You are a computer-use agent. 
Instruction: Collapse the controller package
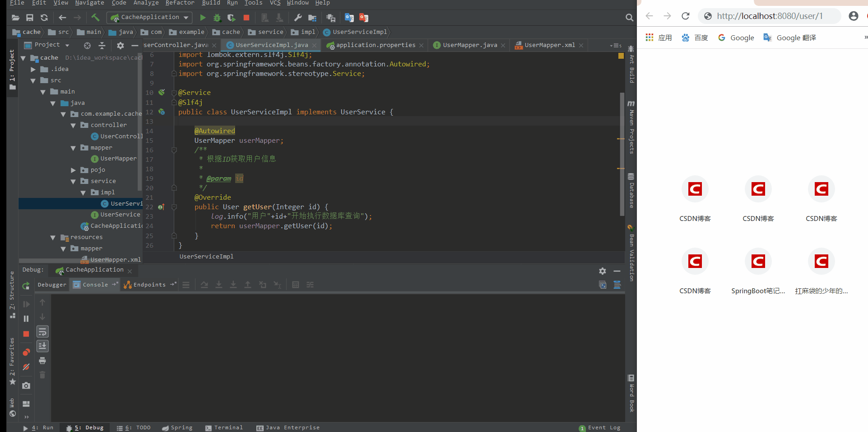pos(73,125)
